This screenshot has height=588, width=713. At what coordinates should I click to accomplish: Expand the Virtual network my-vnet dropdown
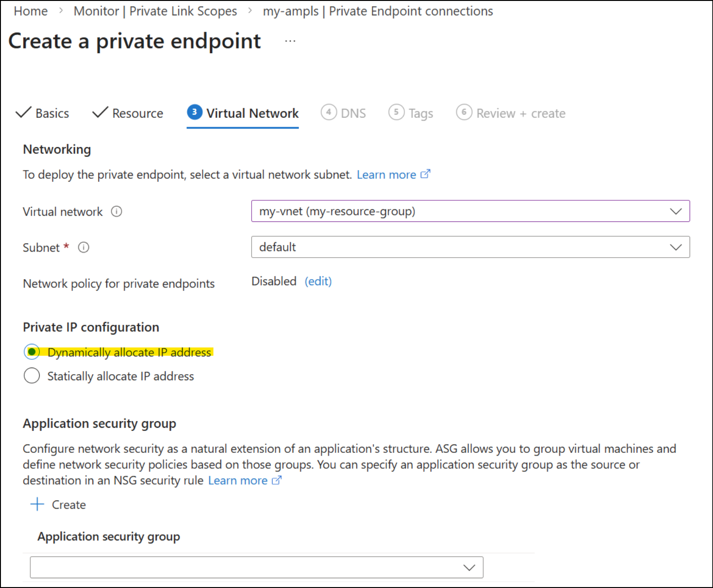coord(470,211)
